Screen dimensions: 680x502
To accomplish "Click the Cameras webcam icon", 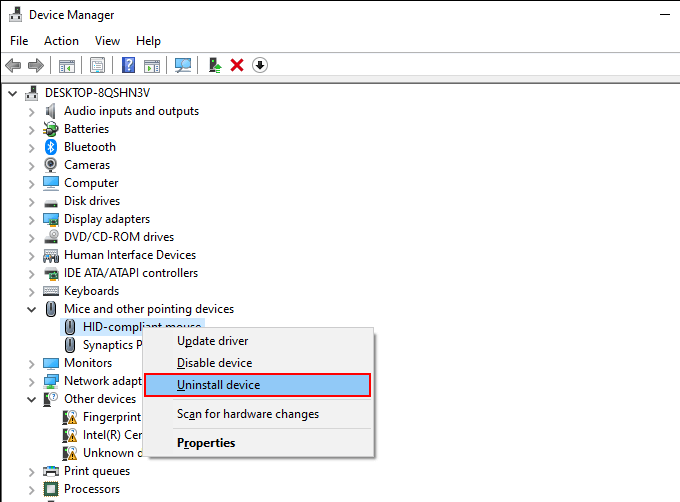I will click(x=51, y=165).
